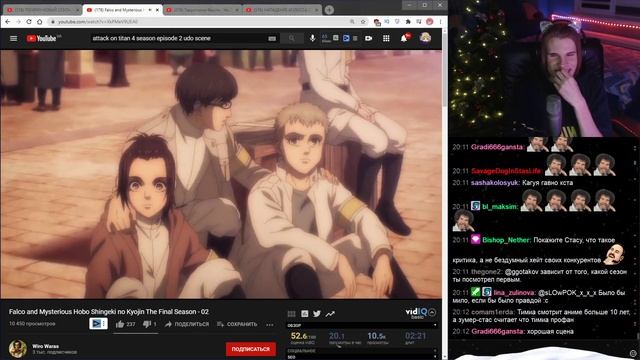Reload the page
The width and height of the screenshot is (640, 360).
click(29, 22)
